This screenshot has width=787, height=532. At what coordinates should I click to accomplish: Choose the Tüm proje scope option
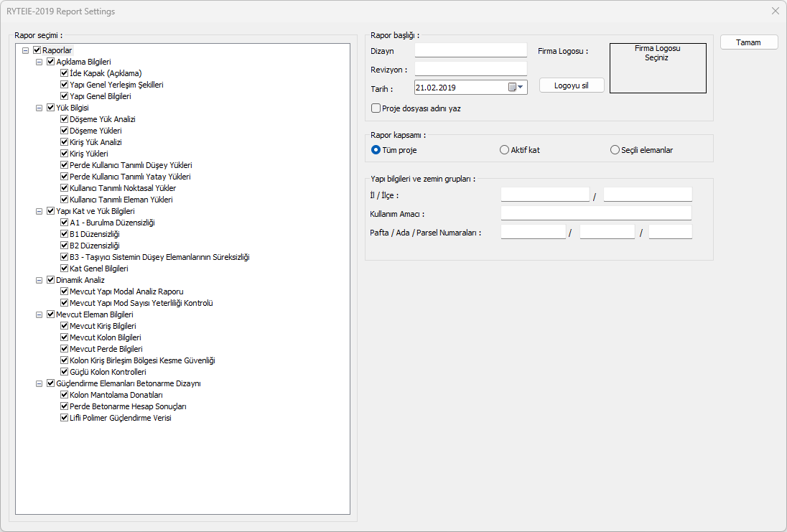(376, 150)
